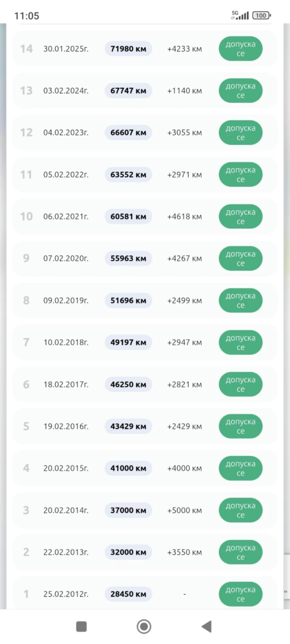Tap the 11:05 status bar clock
Image resolution: width=290 pixels, height=644 pixels.
[27, 16]
